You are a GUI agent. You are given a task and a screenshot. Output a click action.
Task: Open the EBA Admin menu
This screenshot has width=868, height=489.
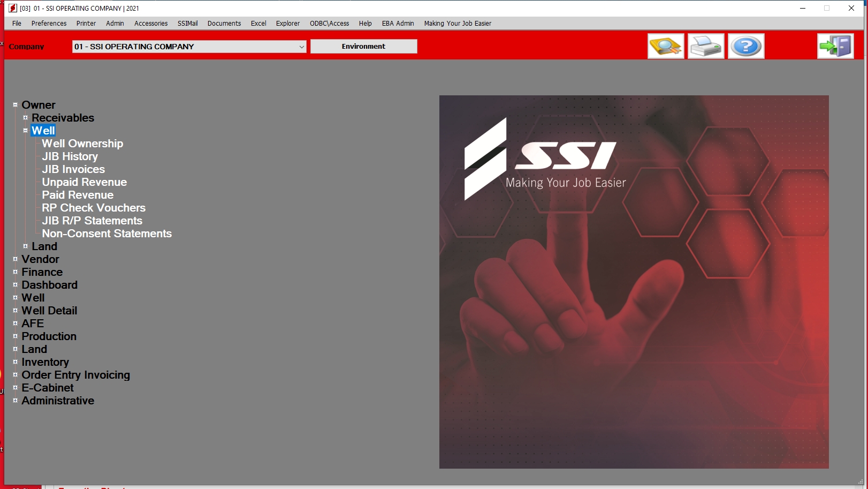point(398,24)
